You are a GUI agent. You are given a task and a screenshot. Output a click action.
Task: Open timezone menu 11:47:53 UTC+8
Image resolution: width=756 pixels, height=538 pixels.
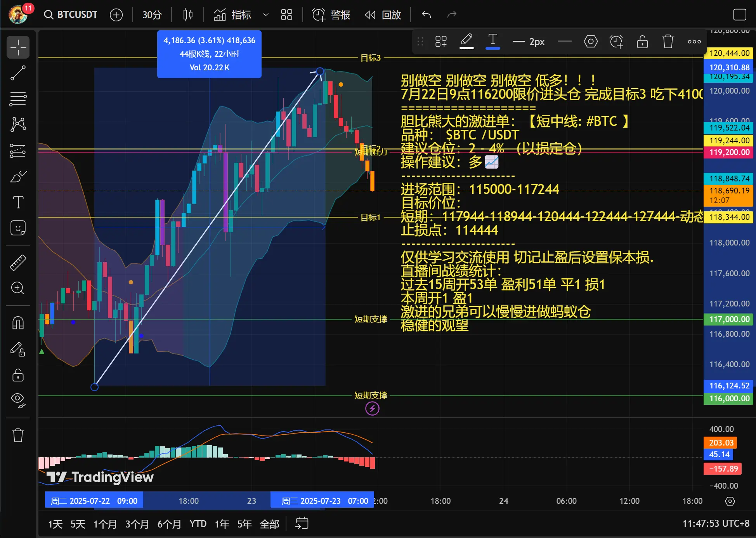click(716, 524)
